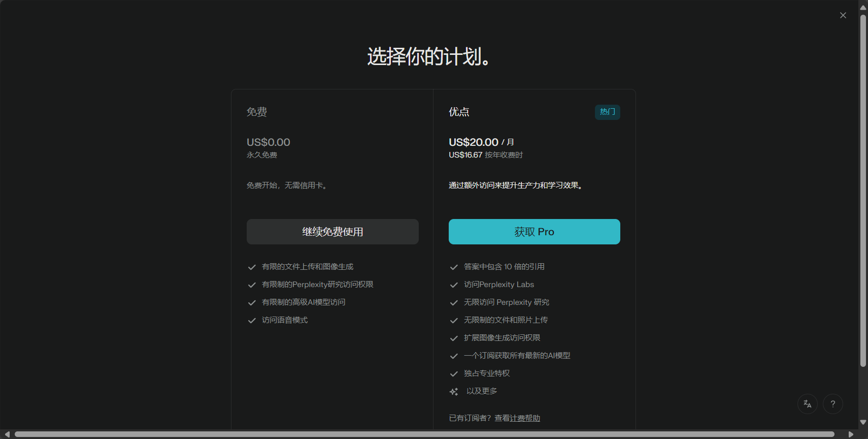
Task: Click the 有限制的高级AI模型访问 feature text
Action: coord(304,302)
